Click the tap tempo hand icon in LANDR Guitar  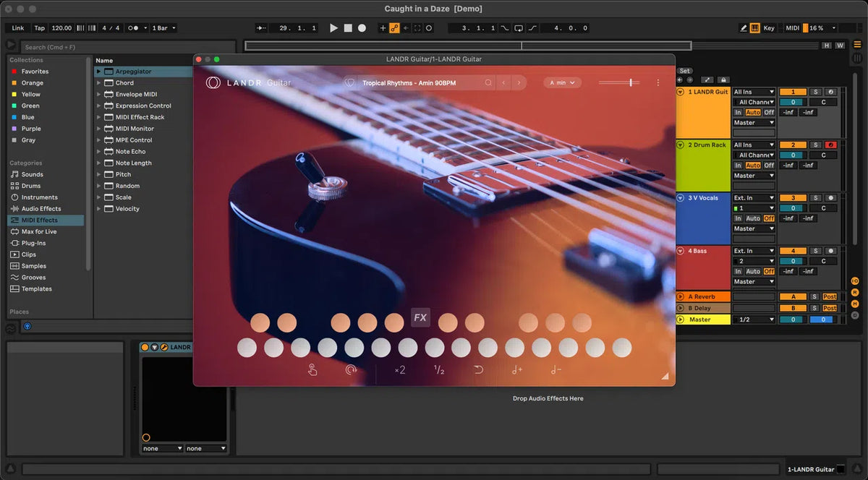(x=312, y=370)
